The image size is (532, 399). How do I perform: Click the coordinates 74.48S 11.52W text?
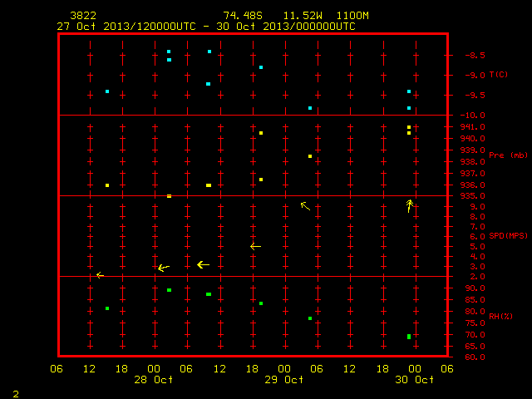coord(273,16)
